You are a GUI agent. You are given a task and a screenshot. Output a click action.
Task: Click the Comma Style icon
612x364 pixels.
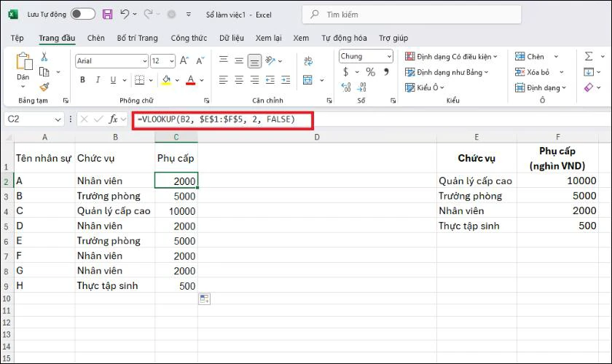(x=386, y=72)
